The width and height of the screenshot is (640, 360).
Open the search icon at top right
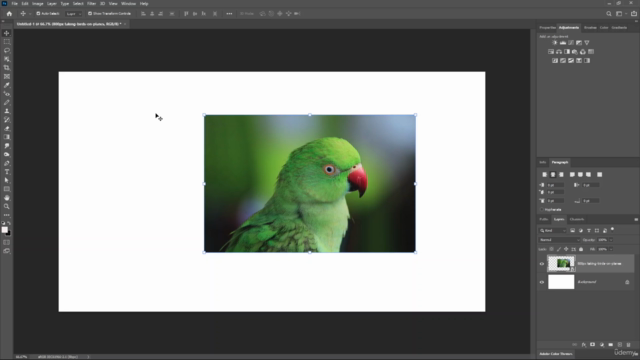click(609, 13)
